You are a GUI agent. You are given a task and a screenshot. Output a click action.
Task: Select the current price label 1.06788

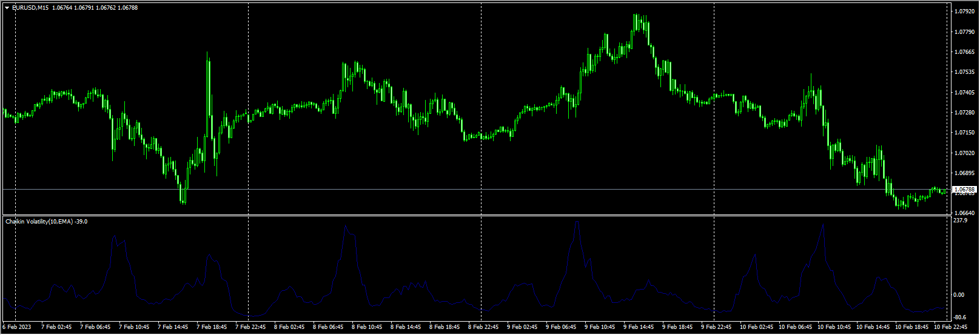tap(964, 190)
